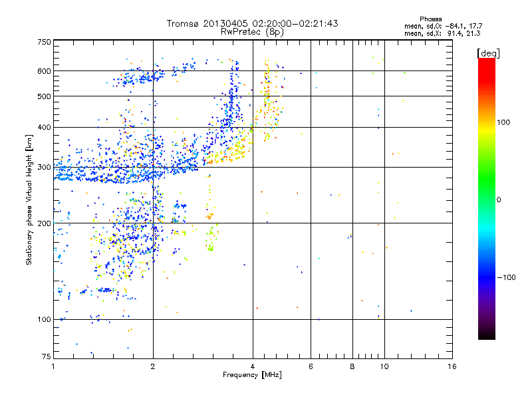
Task: Click the x-axis tick label '1'
Action: click(53, 366)
